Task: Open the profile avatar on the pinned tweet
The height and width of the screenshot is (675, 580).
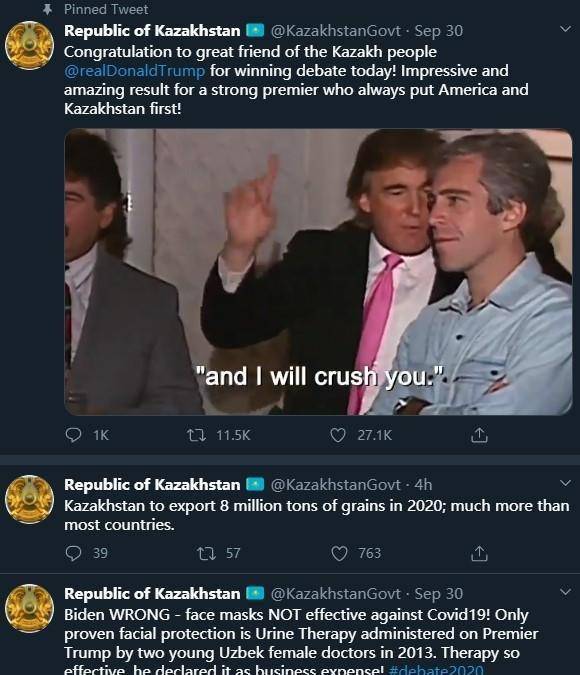Action: (x=29, y=45)
